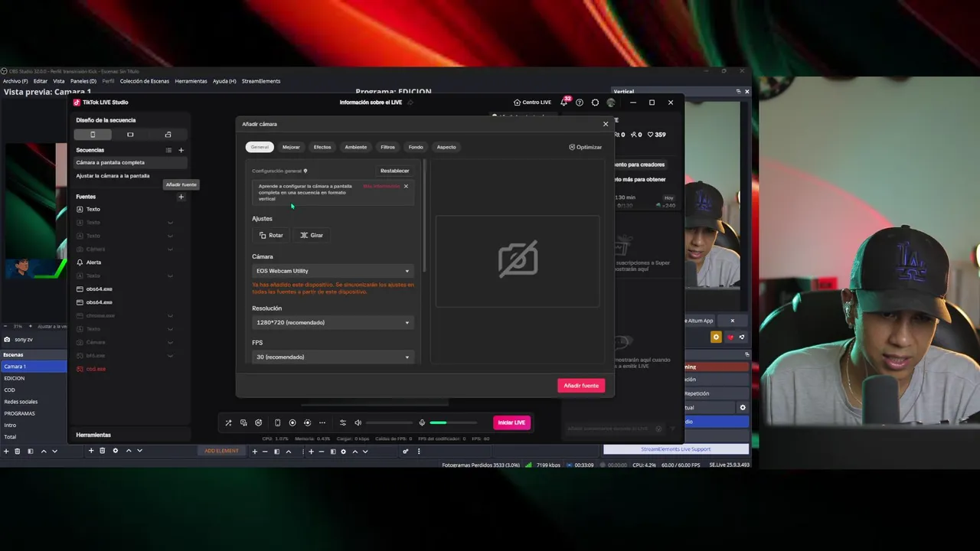Open audio mixer settings sliders icon

(x=343, y=422)
